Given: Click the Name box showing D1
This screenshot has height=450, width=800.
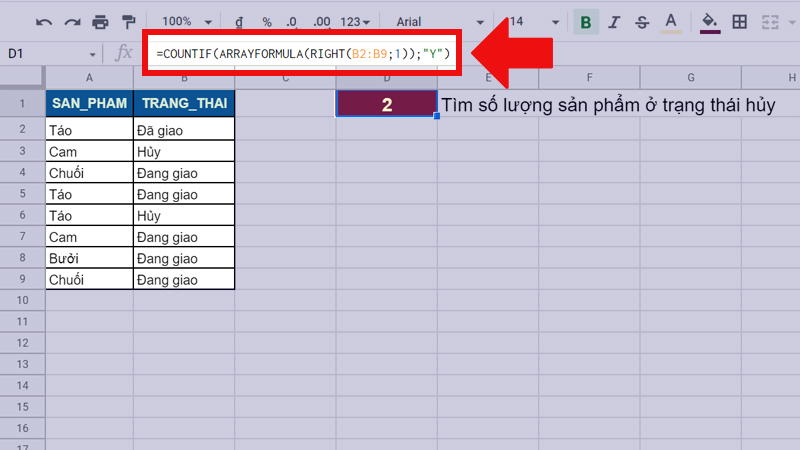Looking at the screenshot, I should (52, 53).
